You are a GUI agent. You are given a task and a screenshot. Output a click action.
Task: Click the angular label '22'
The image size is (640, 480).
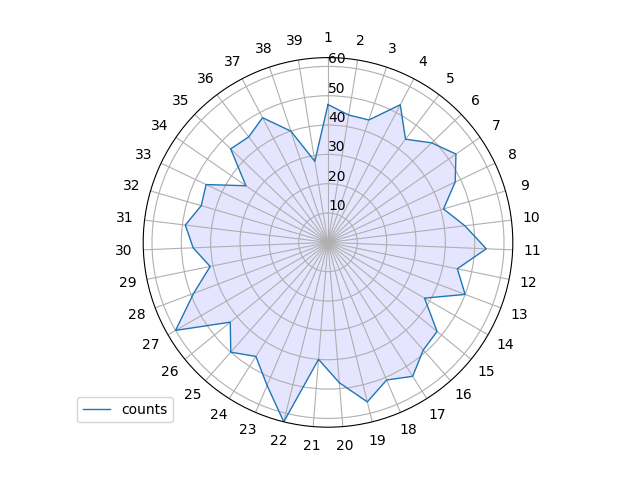(x=278, y=440)
